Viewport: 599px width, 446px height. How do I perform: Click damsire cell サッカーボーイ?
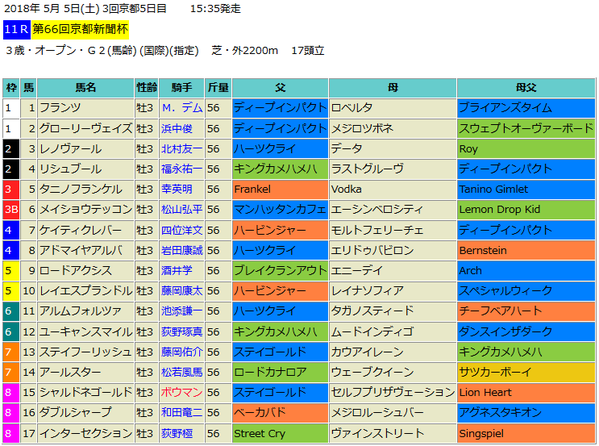(x=526, y=372)
